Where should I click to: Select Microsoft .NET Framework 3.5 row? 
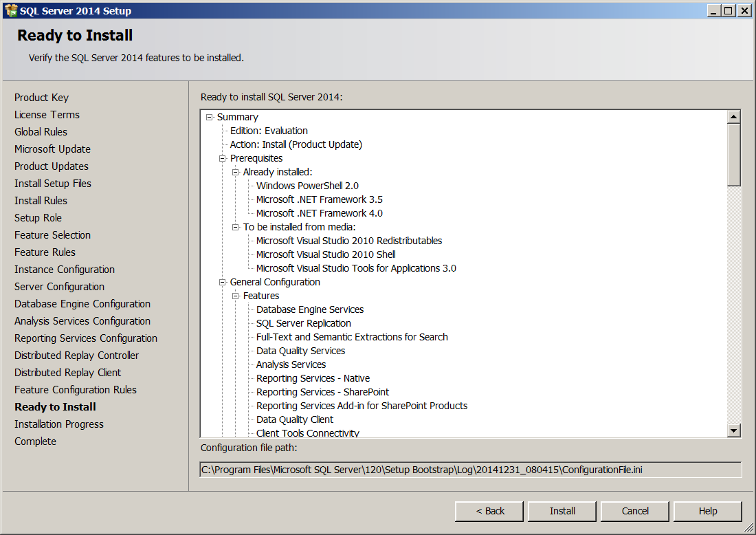319,199
